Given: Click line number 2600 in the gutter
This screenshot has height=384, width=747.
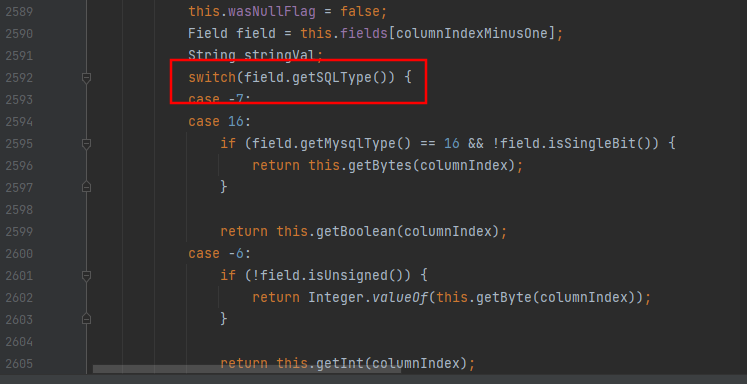Looking at the screenshot, I should point(19,253).
